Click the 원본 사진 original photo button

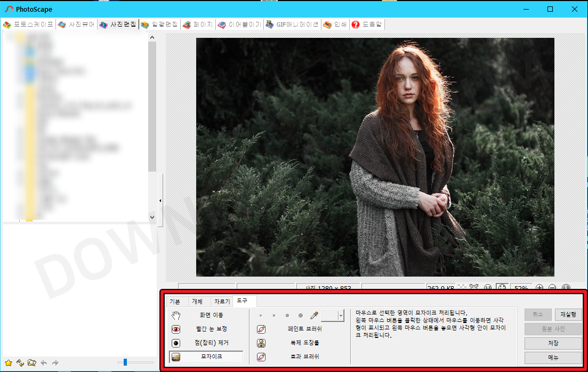(x=553, y=329)
